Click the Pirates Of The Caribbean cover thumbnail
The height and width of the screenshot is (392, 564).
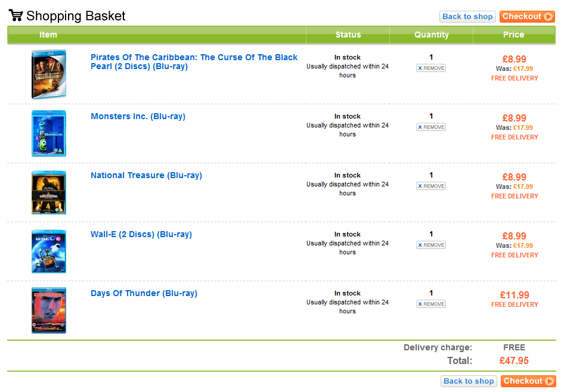pos(49,74)
